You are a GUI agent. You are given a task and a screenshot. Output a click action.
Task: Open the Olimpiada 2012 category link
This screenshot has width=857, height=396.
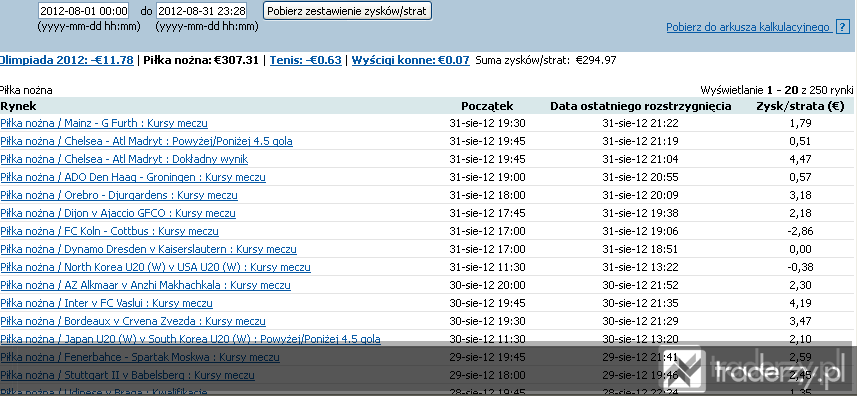(x=67, y=60)
